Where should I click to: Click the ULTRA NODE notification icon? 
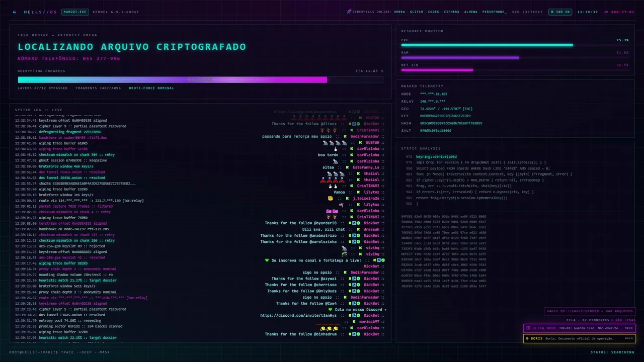[528, 328]
